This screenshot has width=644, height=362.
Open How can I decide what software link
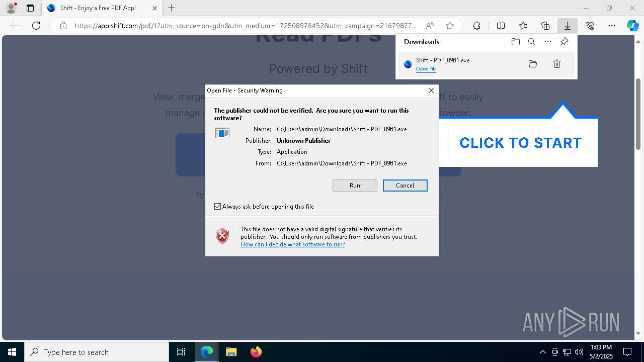293,244
